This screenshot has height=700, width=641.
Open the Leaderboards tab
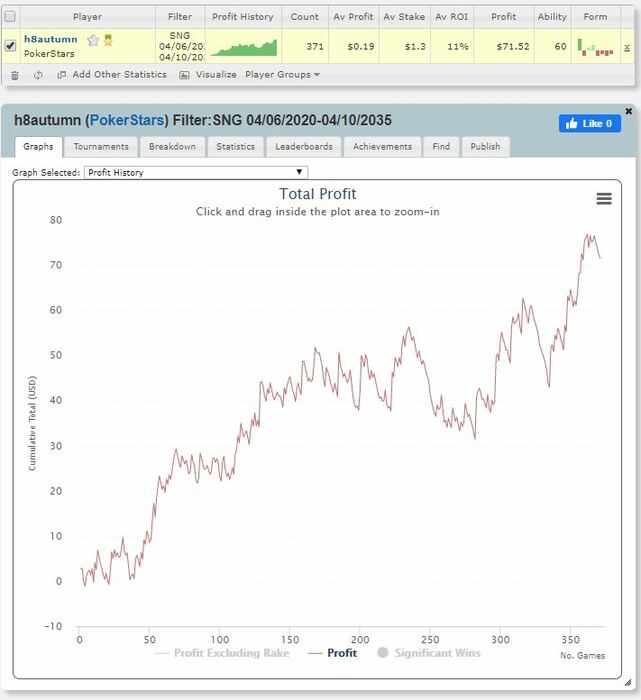304,147
